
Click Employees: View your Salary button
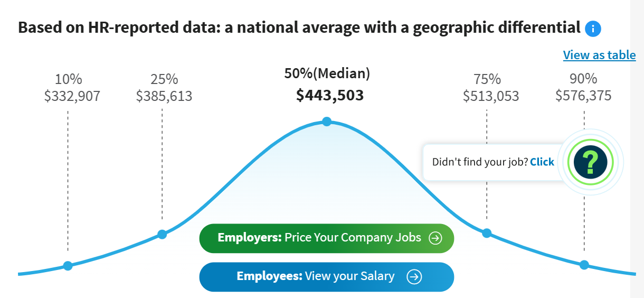coord(326,277)
